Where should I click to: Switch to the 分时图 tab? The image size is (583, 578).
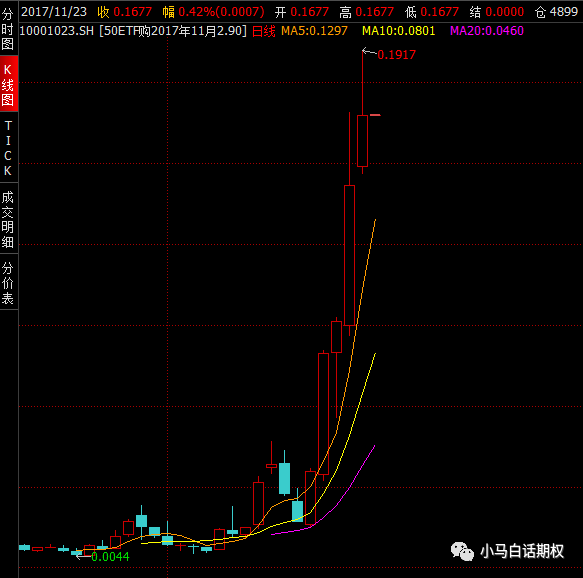pos(8,29)
